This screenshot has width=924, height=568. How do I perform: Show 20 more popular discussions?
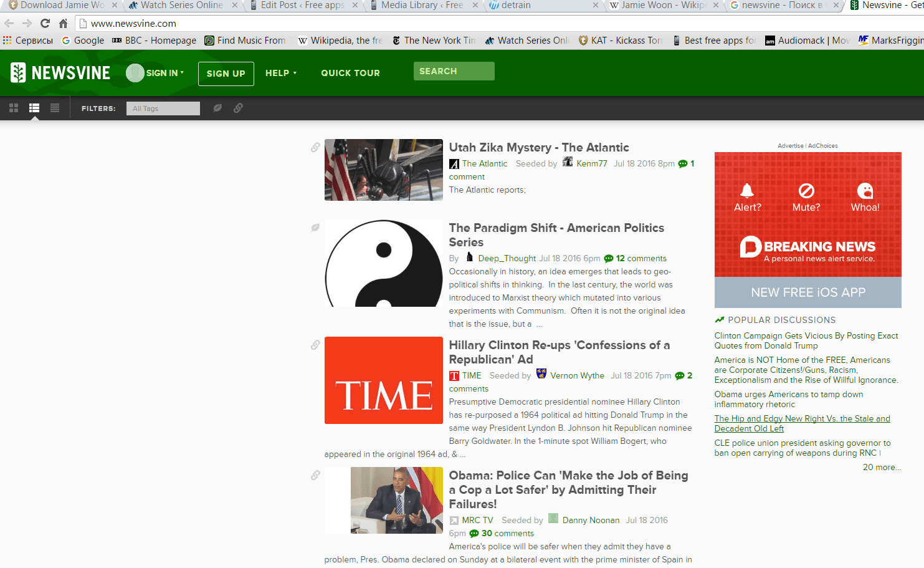coord(882,467)
